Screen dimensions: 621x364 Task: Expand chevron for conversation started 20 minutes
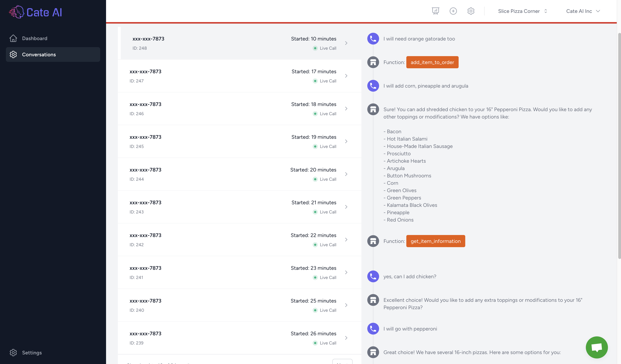[346, 174]
